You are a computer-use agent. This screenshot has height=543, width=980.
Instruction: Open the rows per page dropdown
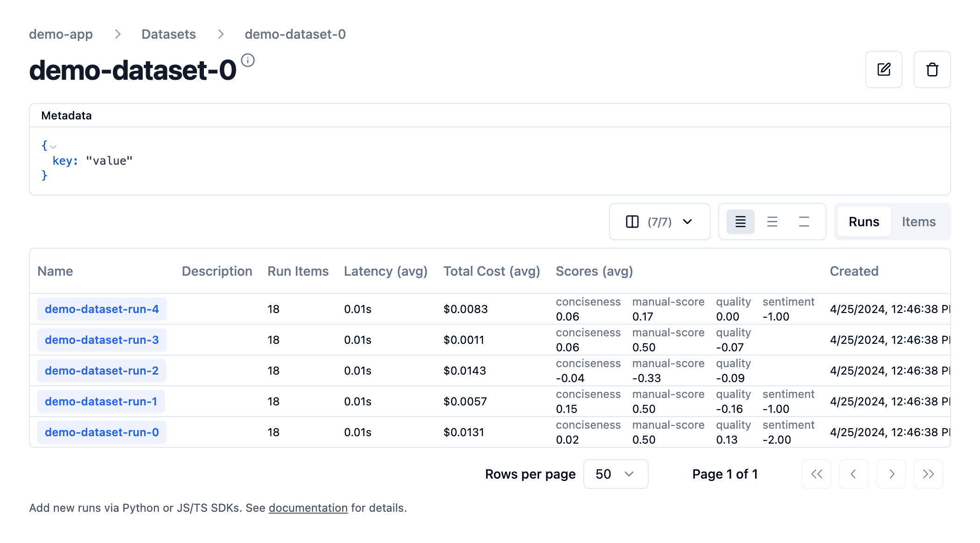pos(615,474)
